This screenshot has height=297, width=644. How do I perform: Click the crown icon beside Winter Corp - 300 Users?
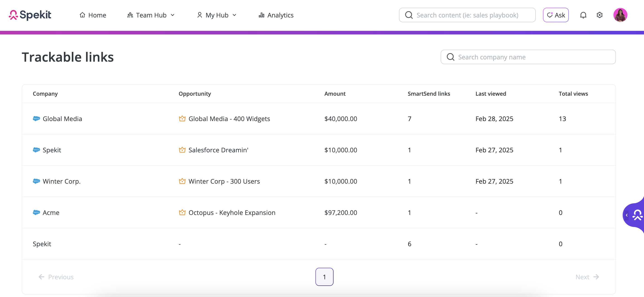coord(182,181)
